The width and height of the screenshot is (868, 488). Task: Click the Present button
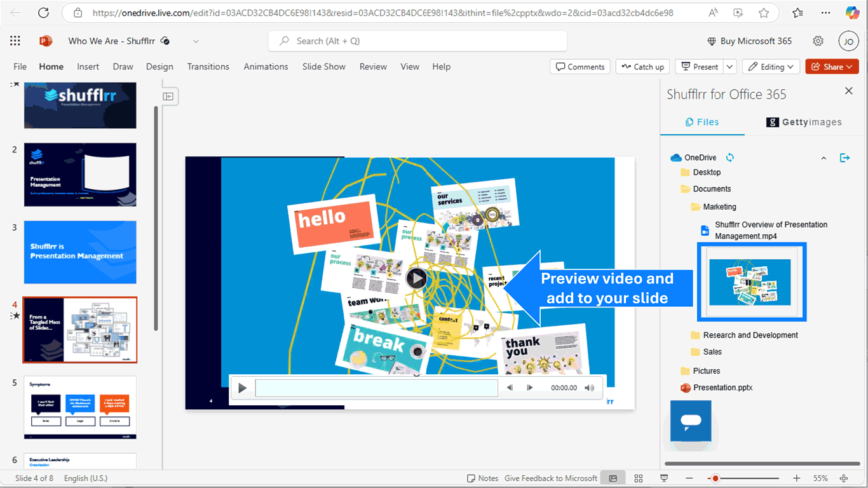coord(700,67)
